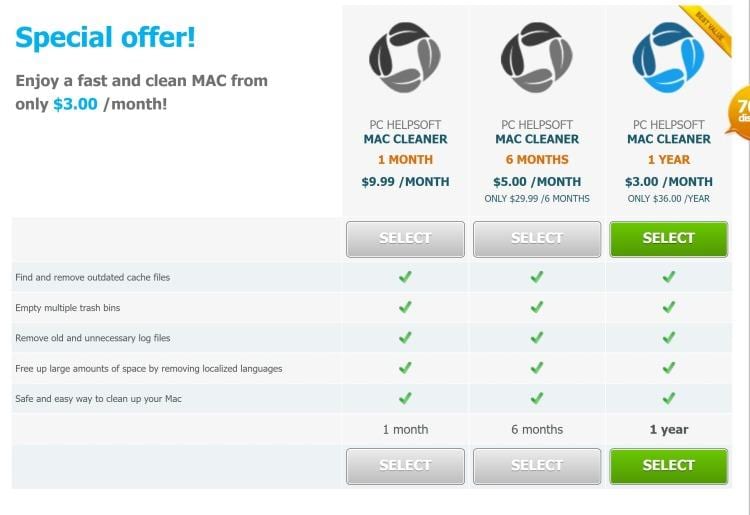The height and width of the screenshot is (515, 750).
Task: Click the gray logo of the 6 Months plan
Action: [537, 57]
